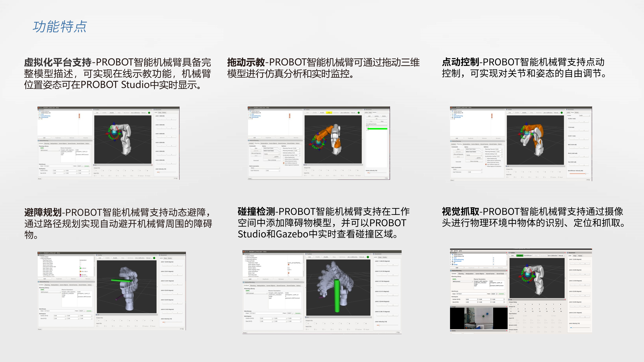Image resolution: width=644 pixels, height=362 pixels.
Task: Click Global Options gear icon in 视觉抓取 screenshot
Action: pos(452,255)
